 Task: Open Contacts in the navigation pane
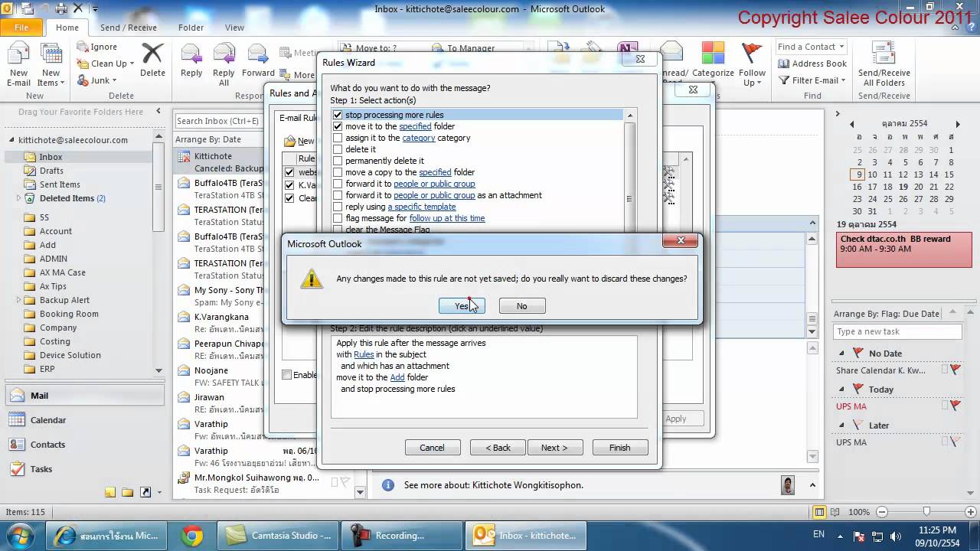84,445
